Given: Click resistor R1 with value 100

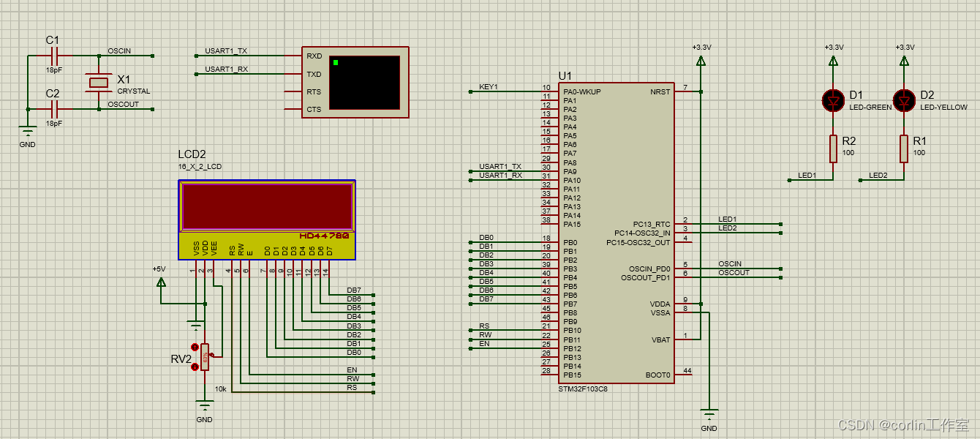Looking at the screenshot, I should pos(904,148).
